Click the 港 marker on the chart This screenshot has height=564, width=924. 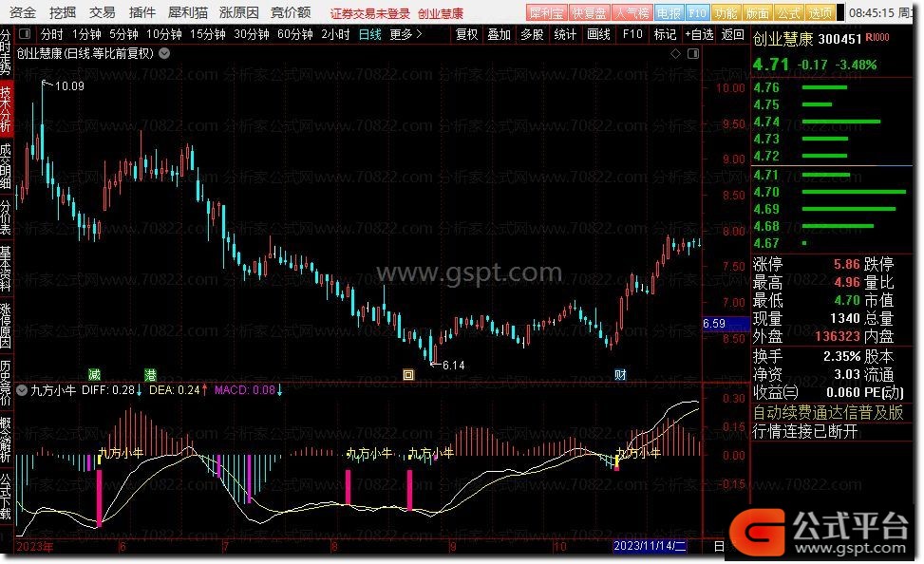(x=150, y=375)
